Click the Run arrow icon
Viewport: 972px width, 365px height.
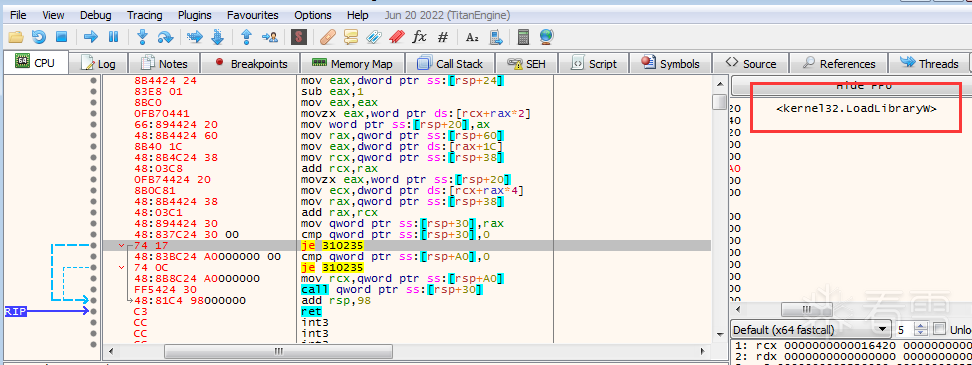[91, 37]
